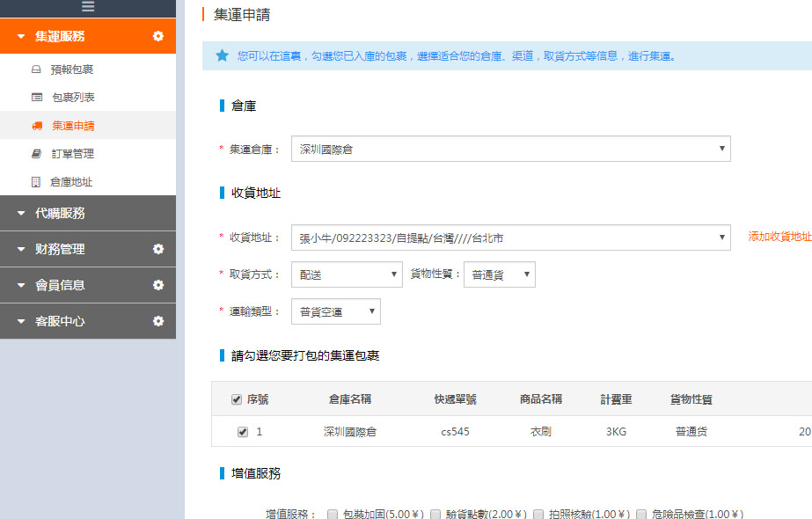Viewport: 812px width, 519px height.
Task: Click the blue star info icon
Action: point(223,55)
